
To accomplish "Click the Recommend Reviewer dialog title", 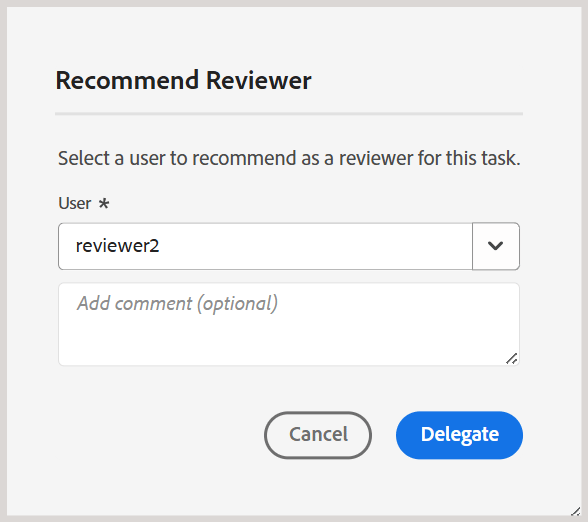I will tap(183, 80).
